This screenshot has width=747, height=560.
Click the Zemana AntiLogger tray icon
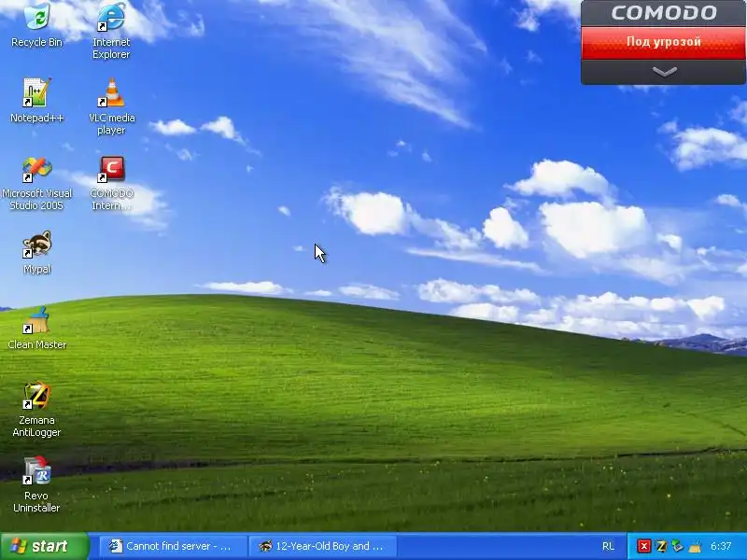pos(661,546)
